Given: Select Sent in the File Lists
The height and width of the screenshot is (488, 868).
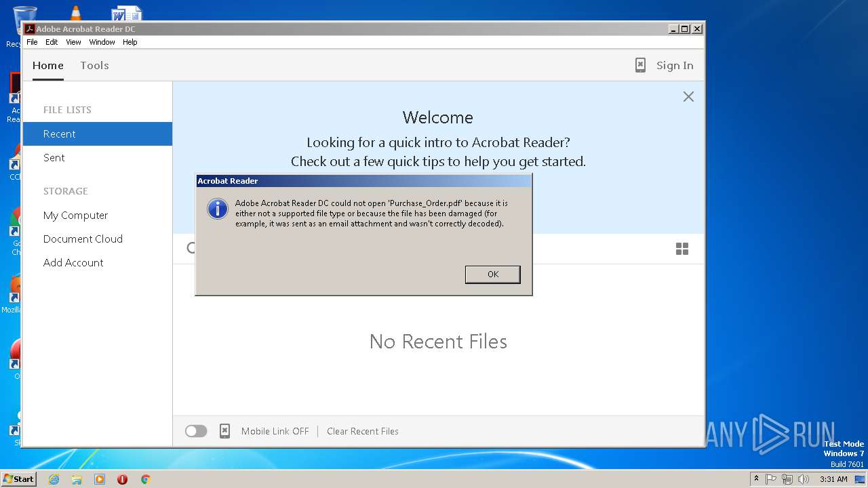Looking at the screenshot, I should (98, 157).
